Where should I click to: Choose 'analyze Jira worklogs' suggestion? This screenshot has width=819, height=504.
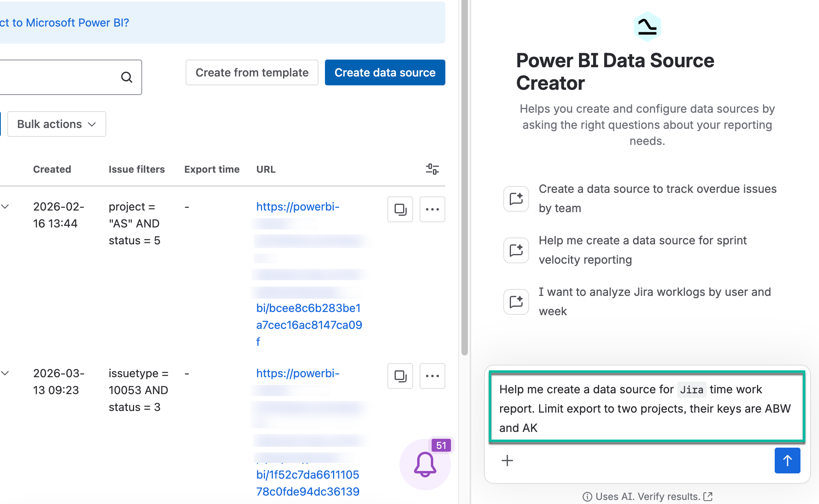tap(655, 302)
